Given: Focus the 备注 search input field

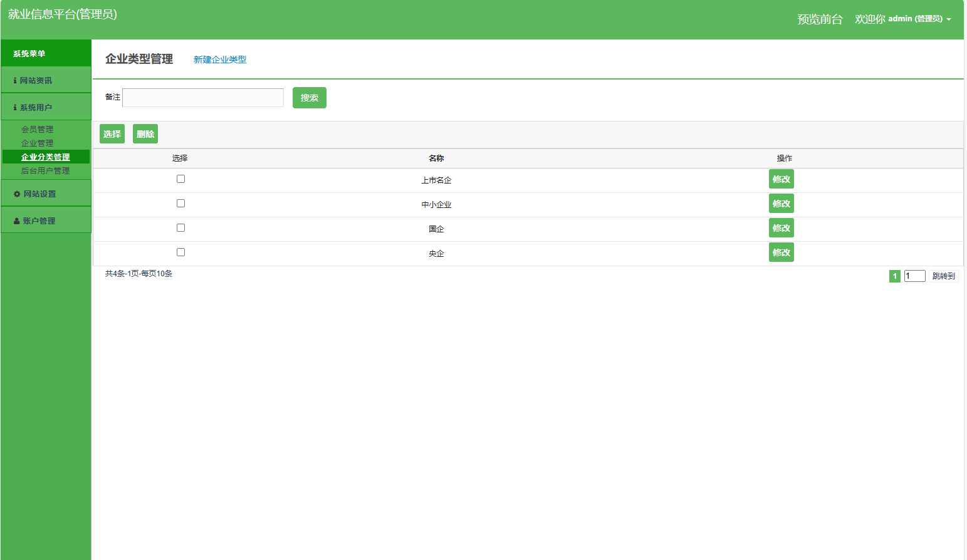Looking at the screenshot, I should tap(203, 98).
